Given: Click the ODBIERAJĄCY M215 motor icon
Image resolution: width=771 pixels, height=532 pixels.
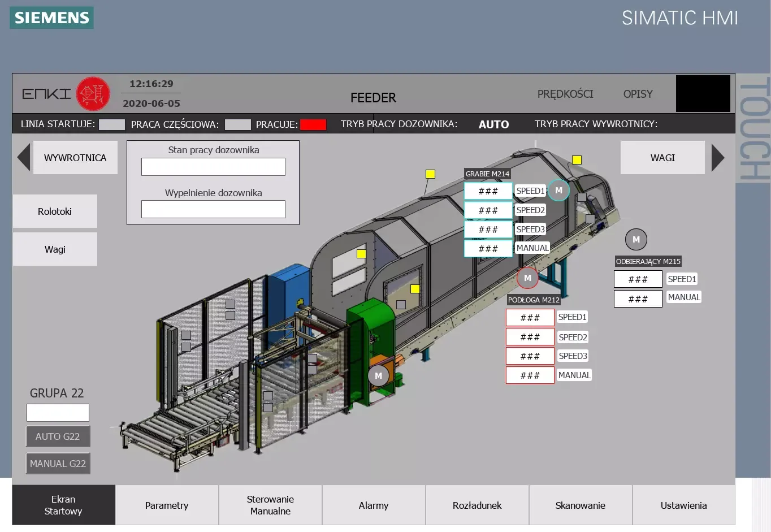Looking at the screenshot, I should point(636,240).
